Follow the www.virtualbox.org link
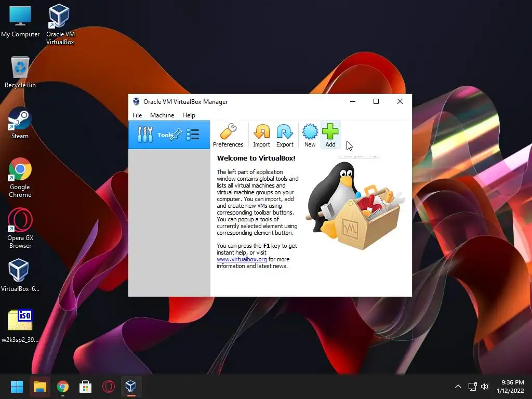The image size is (532, 399). [242, 259]
